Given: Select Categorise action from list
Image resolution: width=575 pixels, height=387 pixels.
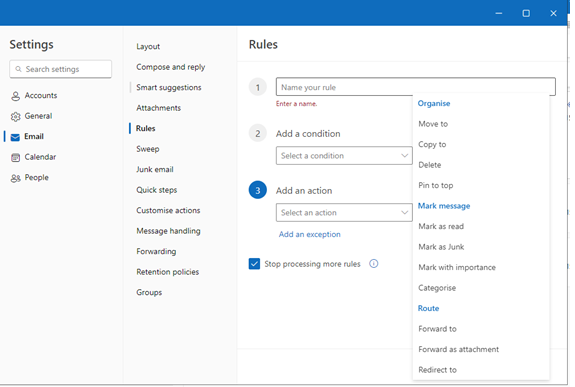Looking at the screenshot, I should (437, 288).
